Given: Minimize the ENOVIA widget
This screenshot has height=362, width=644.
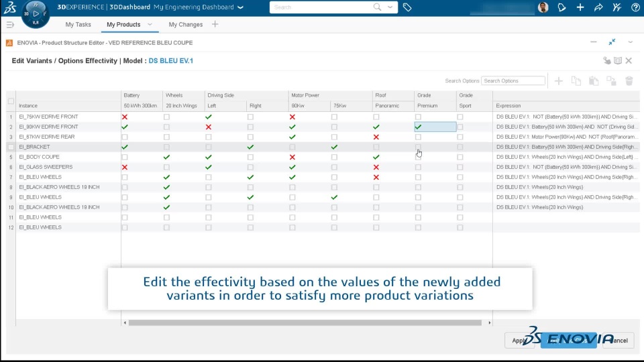Looking at the screenshot, I should click(594, 42).
